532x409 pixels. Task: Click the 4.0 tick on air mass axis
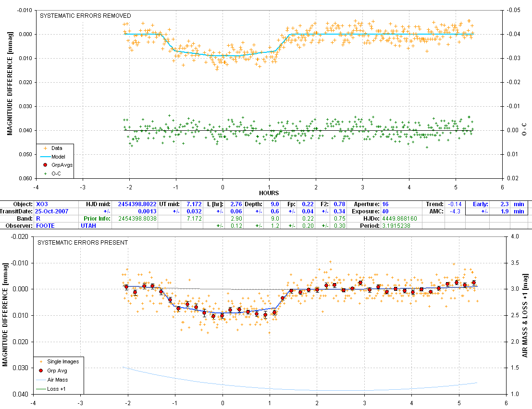515,236
